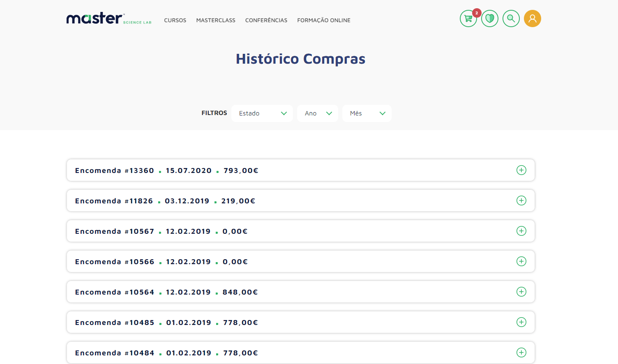Expand order #10566 with plus icon
The width and height of the screenshot is (618, 364).
[521, 261]
